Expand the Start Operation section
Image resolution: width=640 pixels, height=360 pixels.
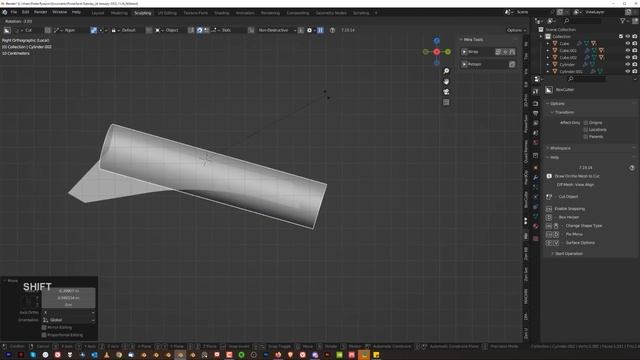568,253
